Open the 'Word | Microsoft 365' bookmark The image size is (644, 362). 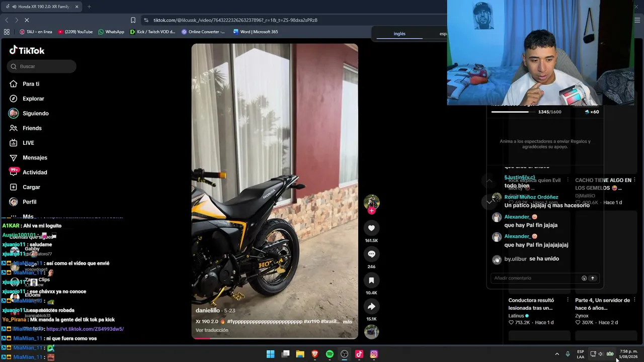(256, 32)
